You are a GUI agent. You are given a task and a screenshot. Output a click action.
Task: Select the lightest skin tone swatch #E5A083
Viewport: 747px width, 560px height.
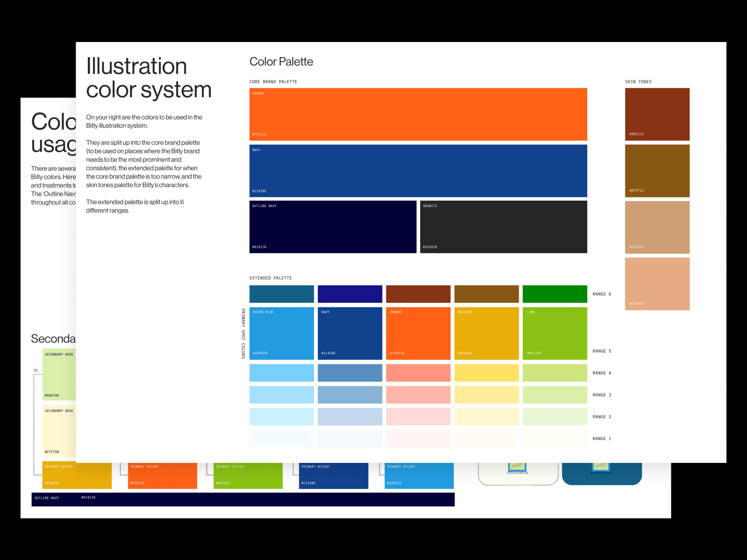pos(657,283)
